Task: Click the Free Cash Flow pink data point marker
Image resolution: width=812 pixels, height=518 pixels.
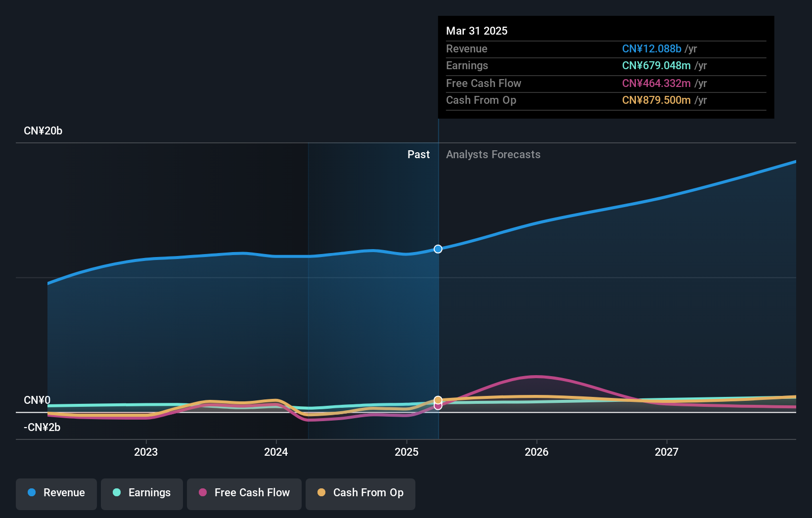Action: 438,406
